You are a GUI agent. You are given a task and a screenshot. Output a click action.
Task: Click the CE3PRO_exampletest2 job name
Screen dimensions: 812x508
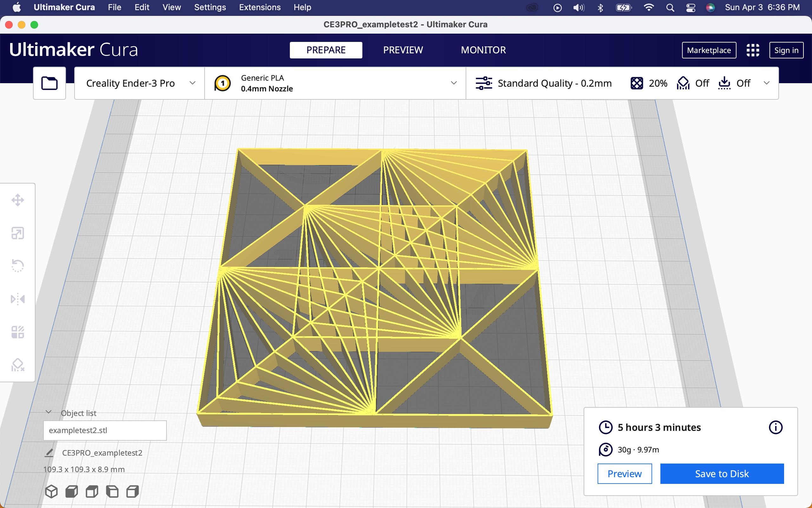click(102, 453)
